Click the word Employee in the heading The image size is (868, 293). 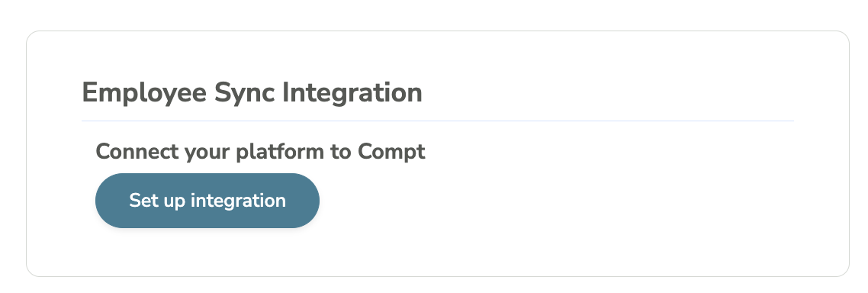[144, 92]
